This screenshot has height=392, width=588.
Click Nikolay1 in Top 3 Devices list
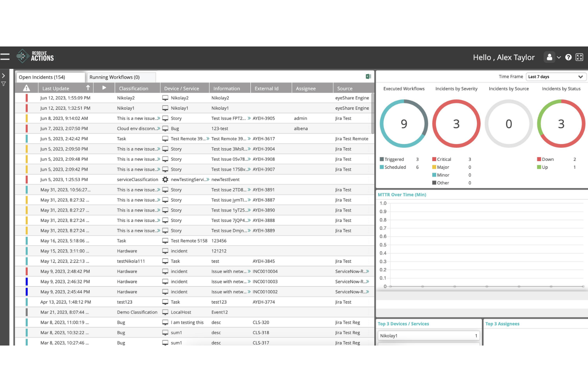pos(428,336)
